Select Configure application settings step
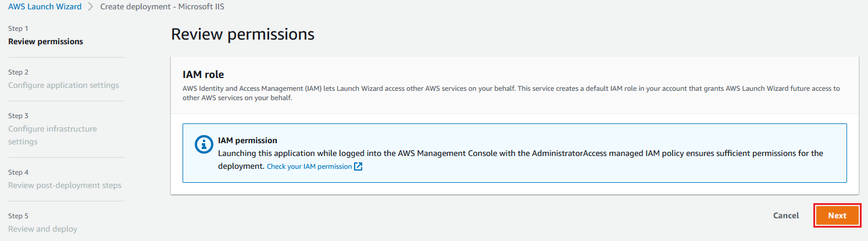Image resolution: width=868 pixels, height=241 pixels. (63, 85)
